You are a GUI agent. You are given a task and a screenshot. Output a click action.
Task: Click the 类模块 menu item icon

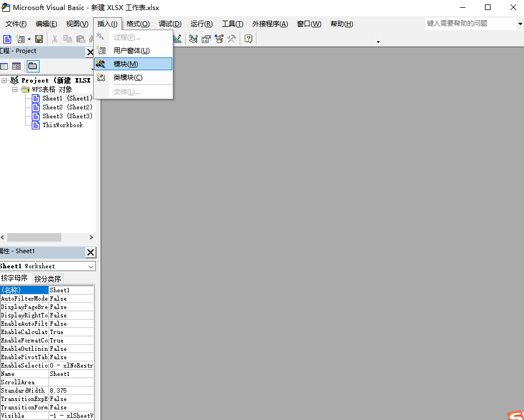(x=101, y=77)
